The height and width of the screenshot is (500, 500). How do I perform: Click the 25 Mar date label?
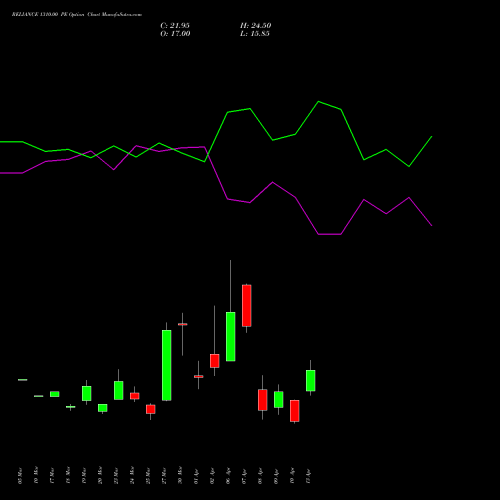click(148, 476)
